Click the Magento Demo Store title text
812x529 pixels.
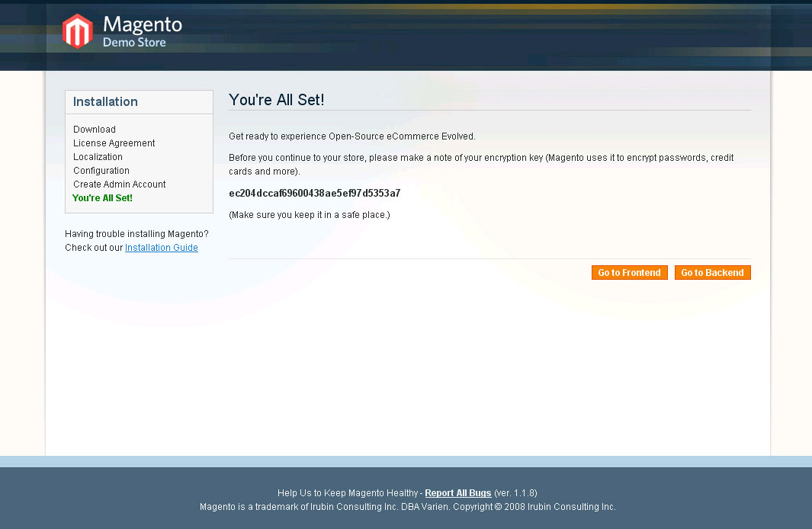(x=142, y=31)
